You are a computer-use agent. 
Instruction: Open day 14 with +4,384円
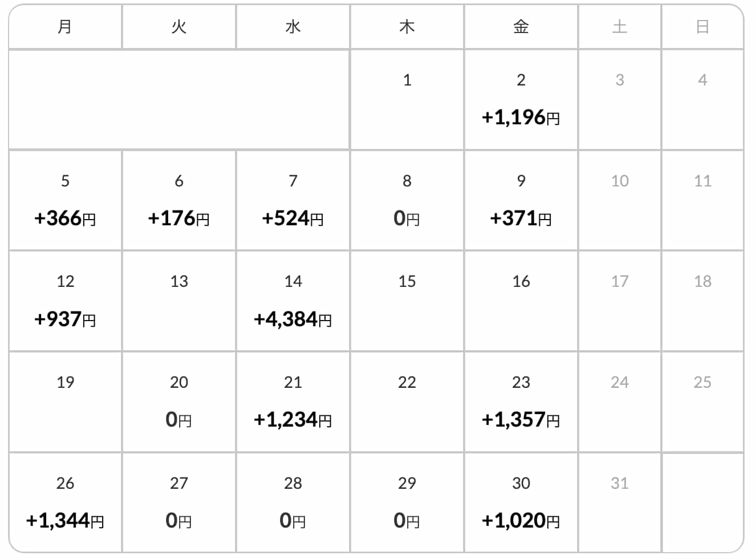293,301
